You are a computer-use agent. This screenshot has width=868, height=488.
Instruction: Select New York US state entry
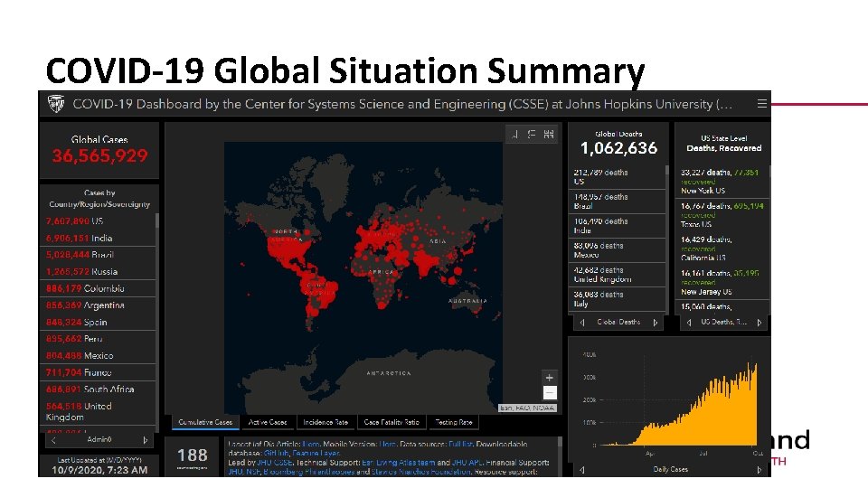tap(722, 182)
